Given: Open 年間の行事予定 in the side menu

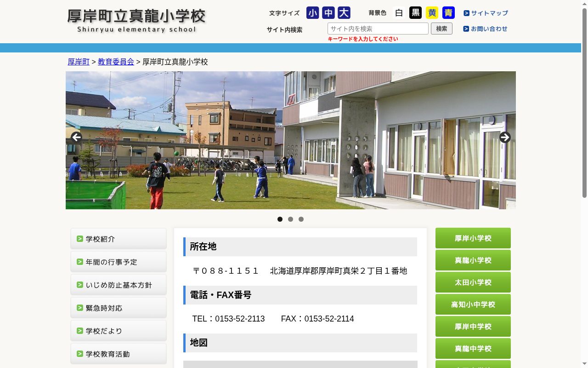Looking at the screenshot, I should point(119,262).
